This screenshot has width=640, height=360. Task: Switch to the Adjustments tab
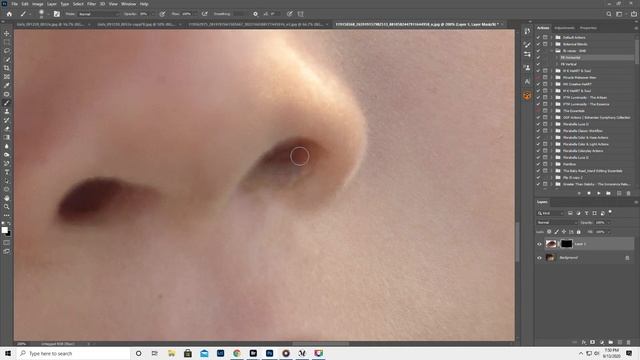click(x=564, y=28)
